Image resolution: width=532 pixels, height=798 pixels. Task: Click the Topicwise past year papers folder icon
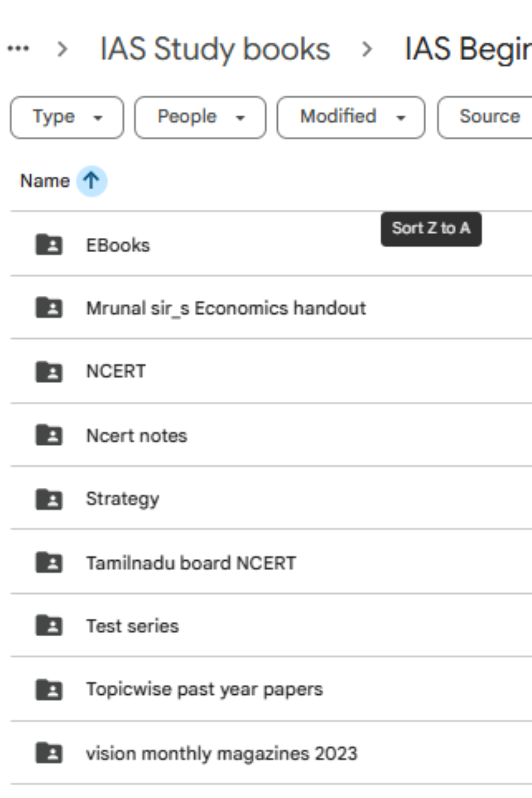click(49, 689)
